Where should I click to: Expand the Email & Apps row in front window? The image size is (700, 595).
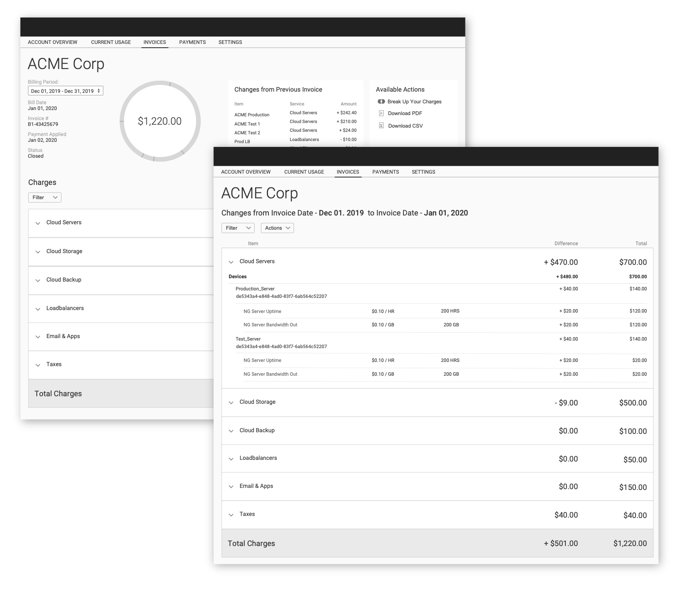(x=231, y=487)
